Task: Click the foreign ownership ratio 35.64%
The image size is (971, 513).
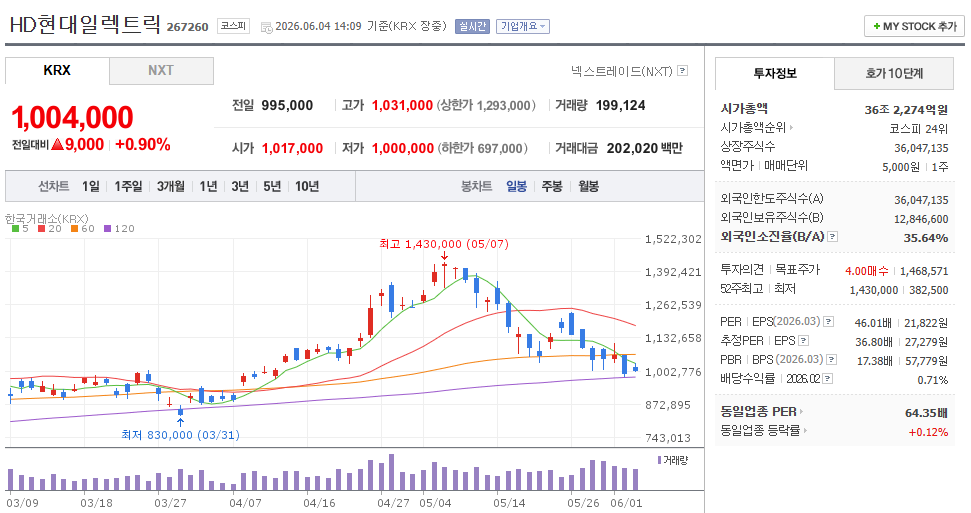Action: 926,238
